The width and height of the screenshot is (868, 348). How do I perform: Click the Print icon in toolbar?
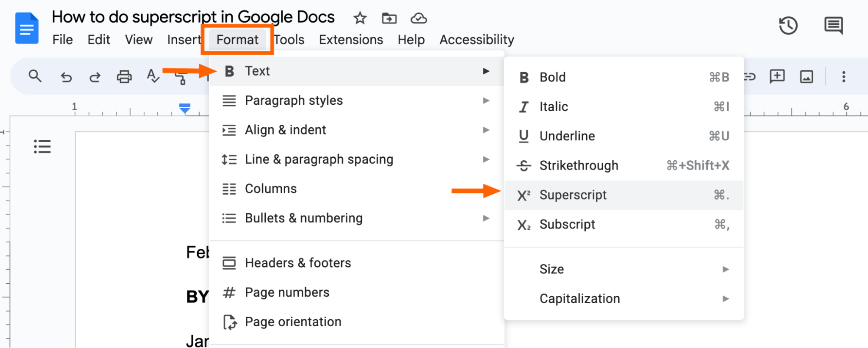[x=124, y=77]
